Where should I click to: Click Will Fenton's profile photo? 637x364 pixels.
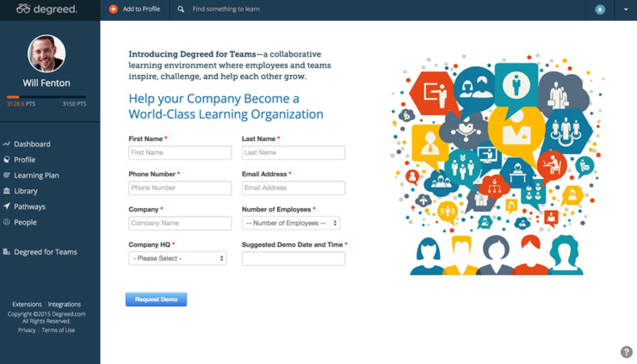click(x=47, y=53)
